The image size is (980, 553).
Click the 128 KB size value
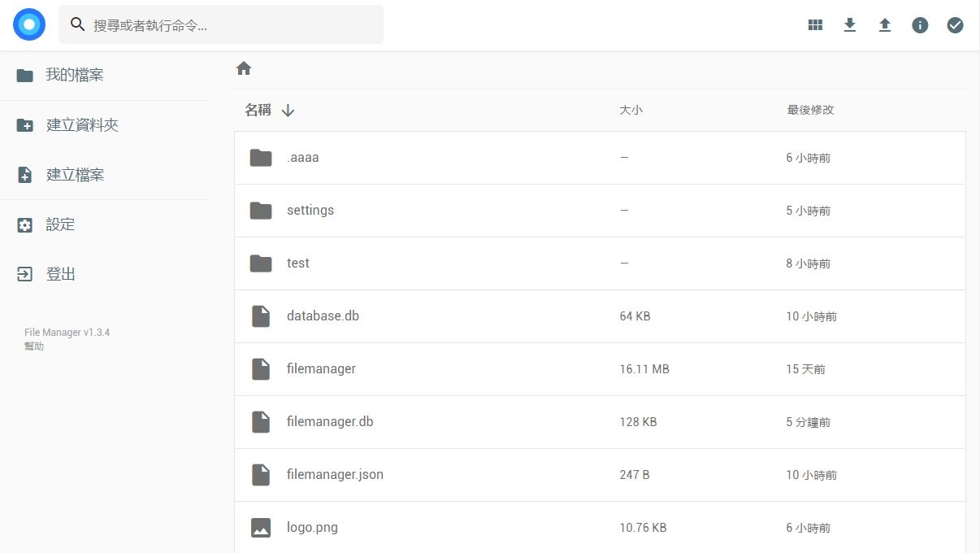638,422
